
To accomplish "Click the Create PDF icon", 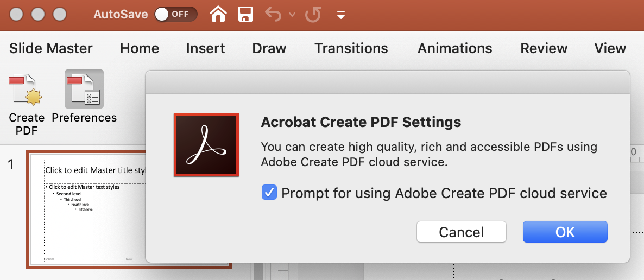I will 26,90.
